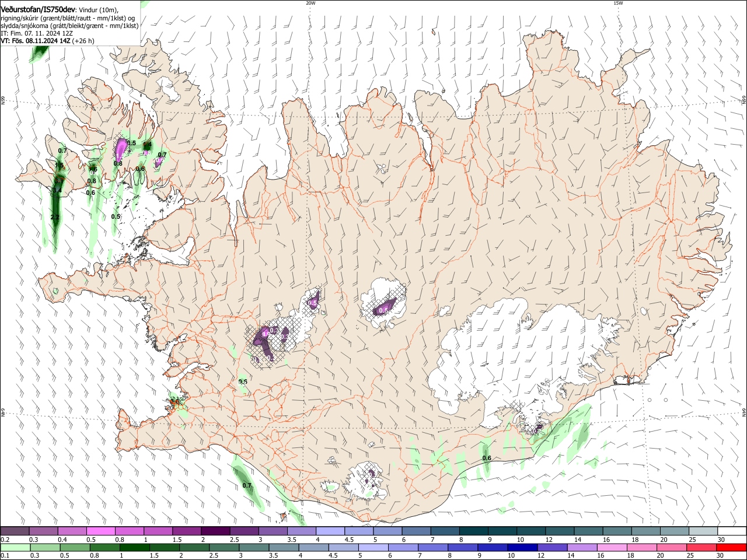Click the 'IT: Fim. 07. 11. 2024 12Z' line
The image size is (747, 560).
37,34
